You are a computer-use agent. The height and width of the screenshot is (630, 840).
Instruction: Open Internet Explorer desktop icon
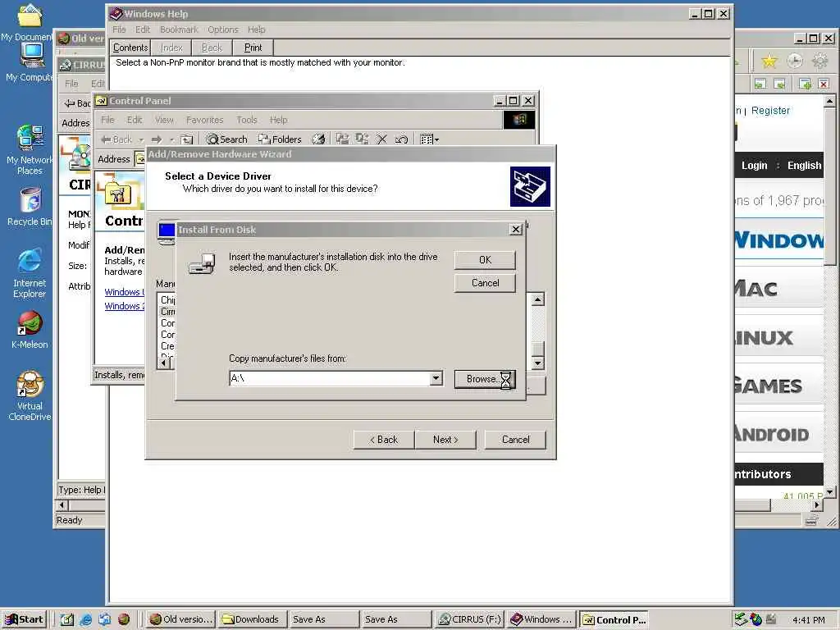(30, 273)
